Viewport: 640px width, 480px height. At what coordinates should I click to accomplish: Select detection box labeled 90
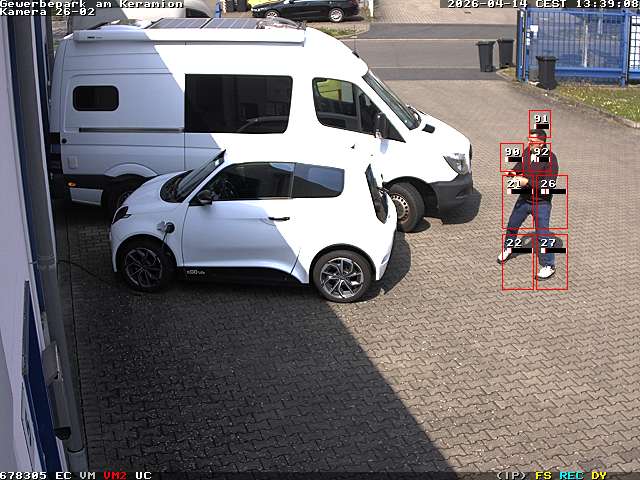click(x=511, y=157)
